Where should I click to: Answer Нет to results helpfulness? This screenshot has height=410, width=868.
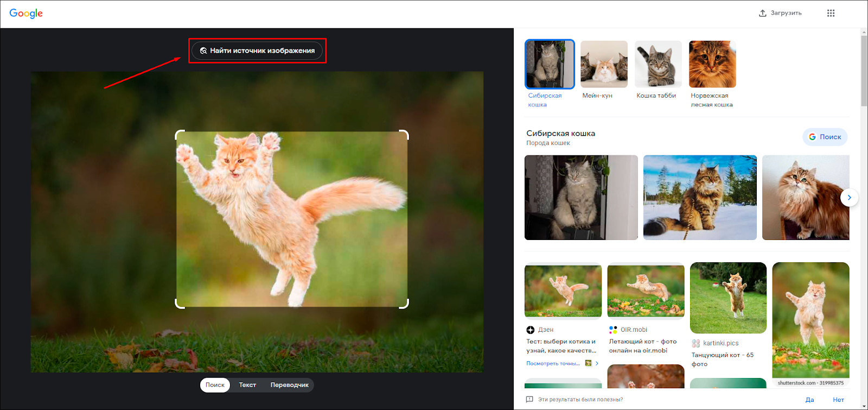pos(839,400)
